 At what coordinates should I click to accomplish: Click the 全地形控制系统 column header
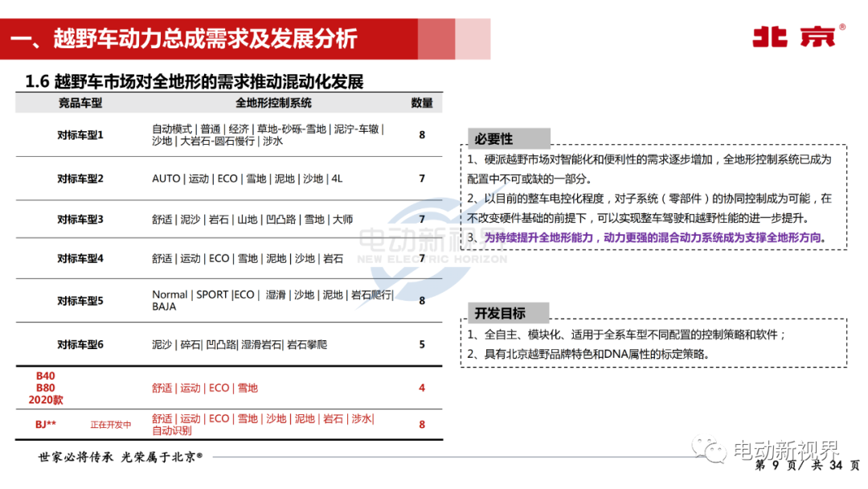click(x=273, y=103)
